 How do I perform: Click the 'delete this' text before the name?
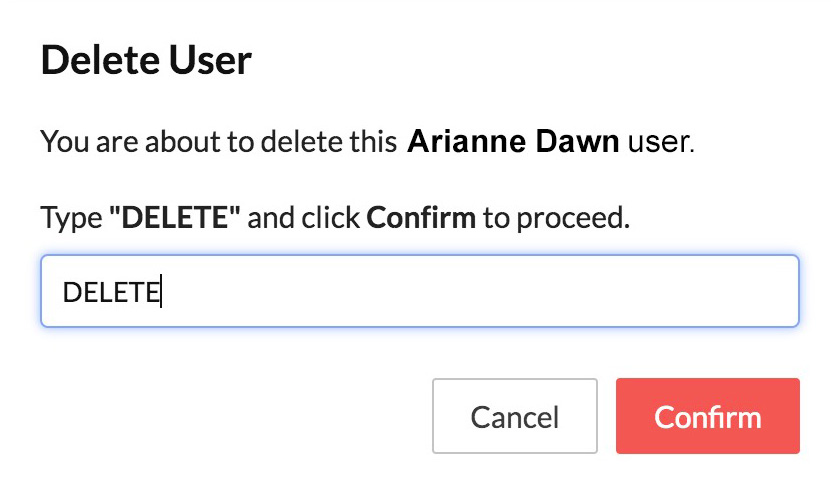pos(329,142)
